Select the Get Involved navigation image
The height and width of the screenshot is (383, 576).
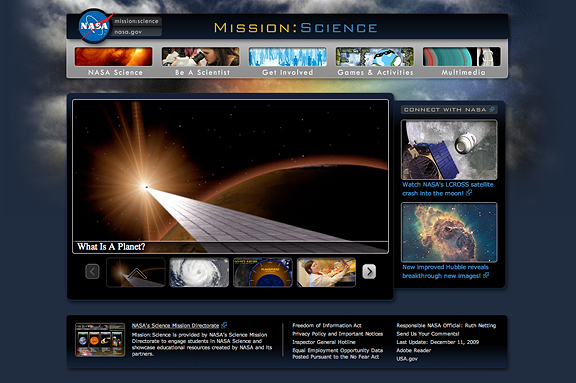tap(288, 57)
